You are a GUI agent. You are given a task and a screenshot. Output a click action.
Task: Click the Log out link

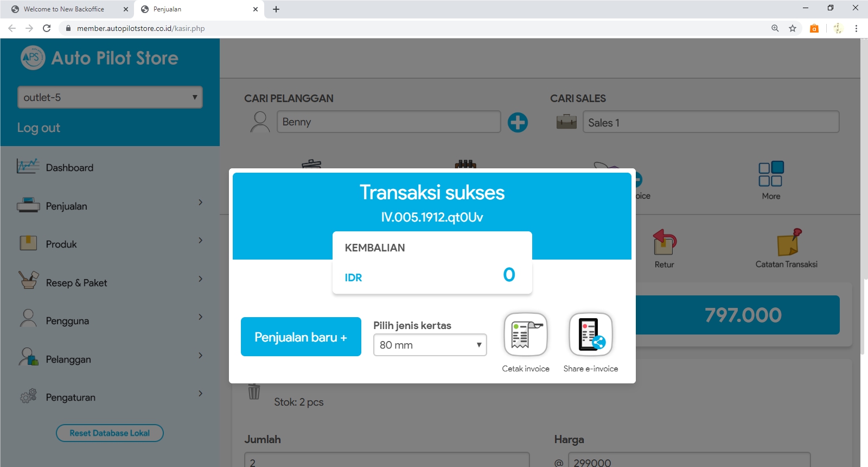click(x=39, y=128)
